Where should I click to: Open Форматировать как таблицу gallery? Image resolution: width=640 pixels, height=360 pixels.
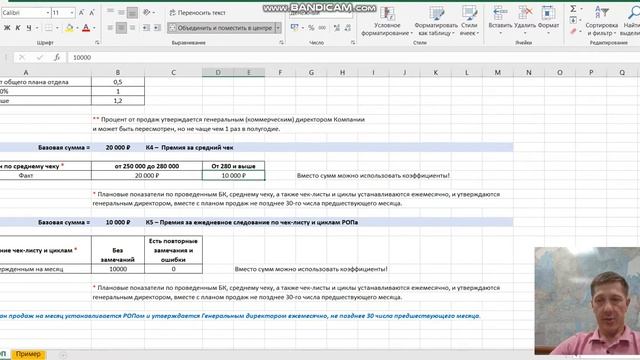click(x=436, y=21)
